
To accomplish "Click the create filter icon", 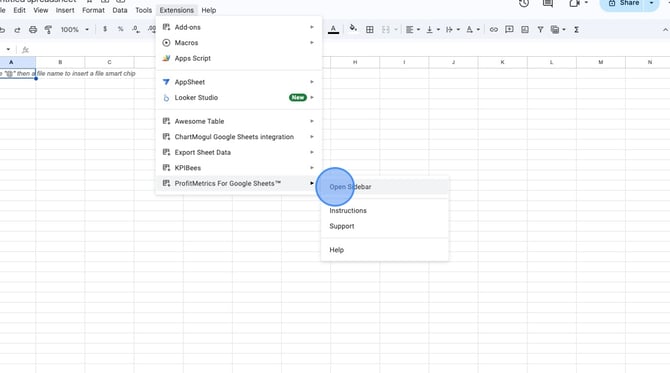I will click(540, 29).
